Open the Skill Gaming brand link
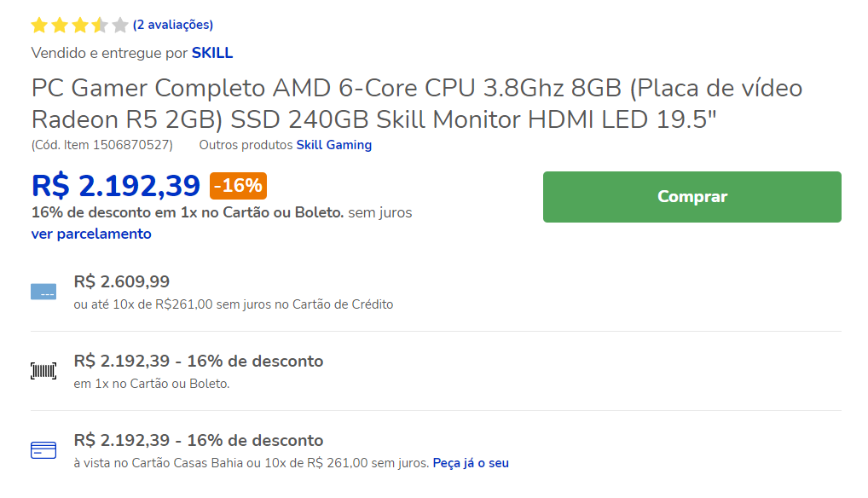 tap(333, 145)
